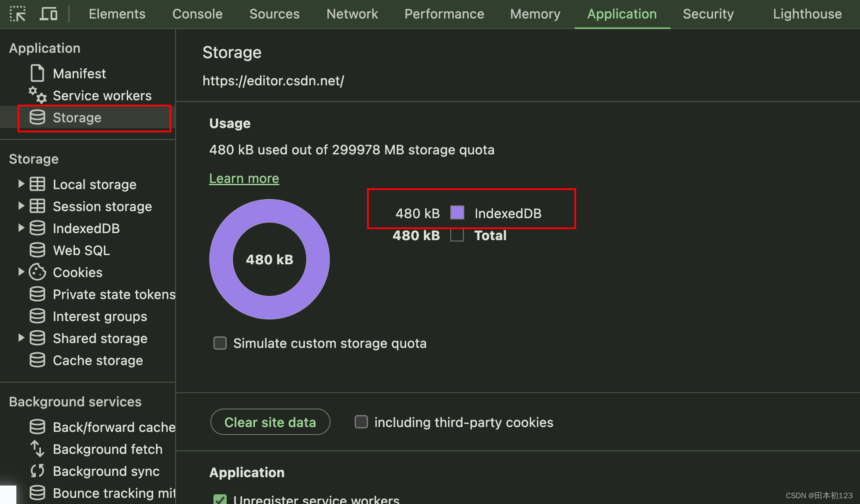The image size is (860, 504).
Task: Select Background fetch entry
Action: pyautogui.click(x=108, y=449)
